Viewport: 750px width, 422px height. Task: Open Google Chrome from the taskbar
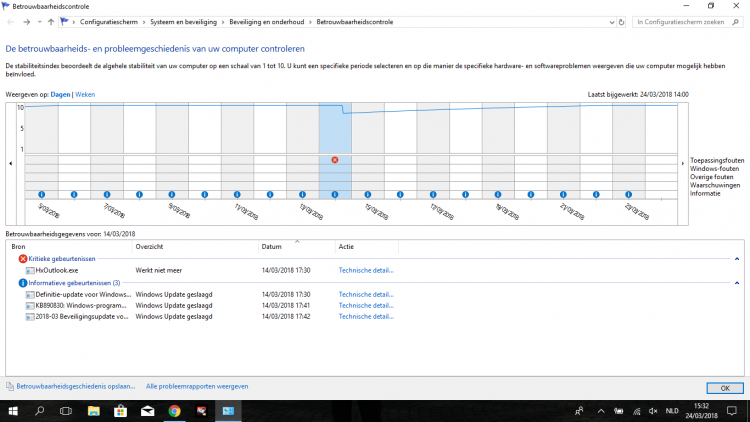pos(174,410)
